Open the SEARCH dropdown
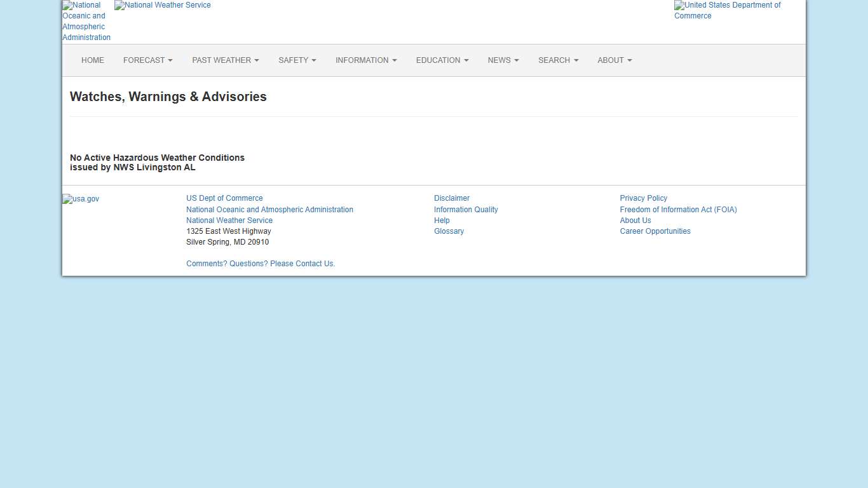This screenshot has height=488, width=868. pos(558,60)
